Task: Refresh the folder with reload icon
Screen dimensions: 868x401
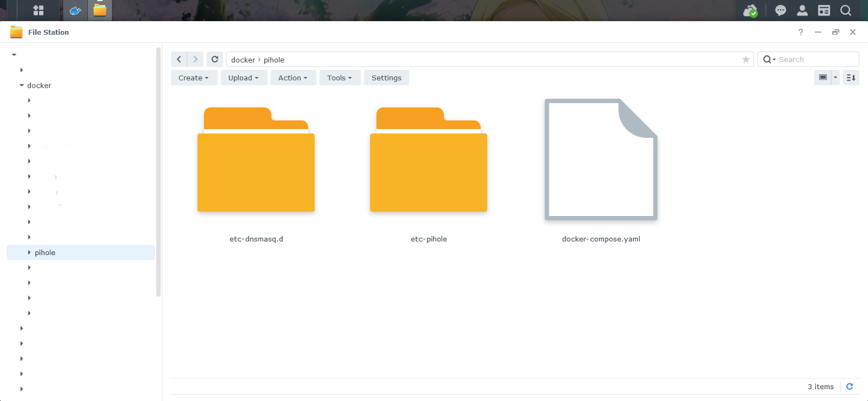Action: click(x=215, y=60)
